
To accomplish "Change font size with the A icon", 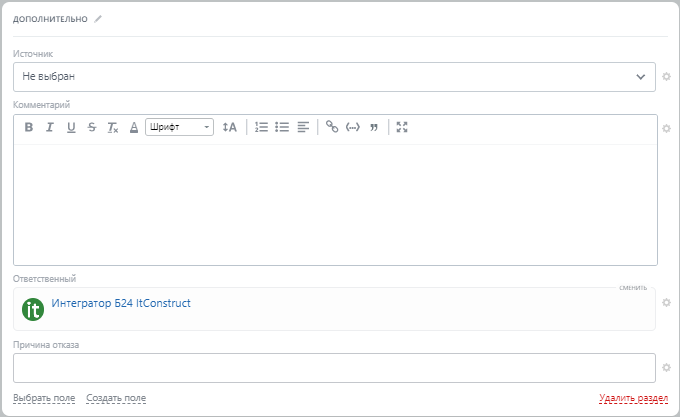I will point(229,127).
